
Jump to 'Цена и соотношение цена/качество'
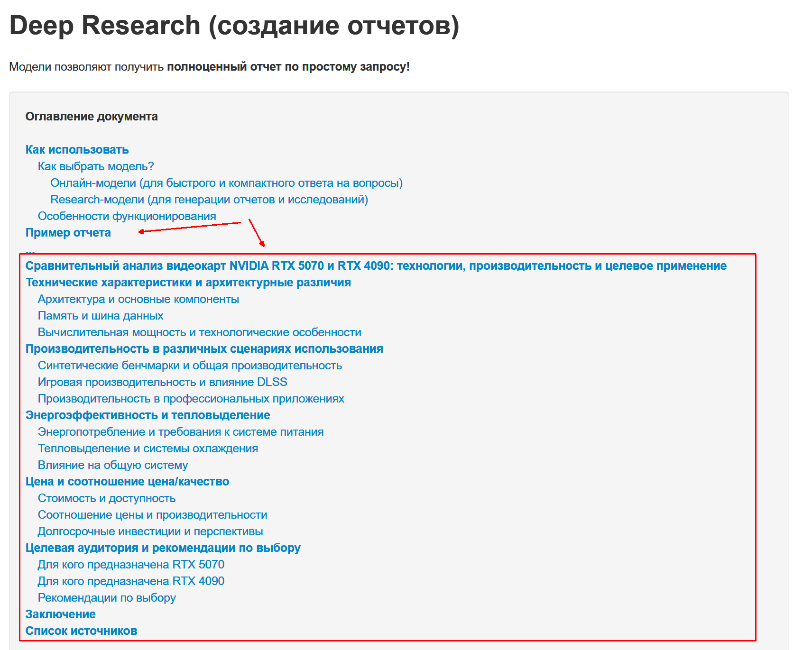pos(127,482)
